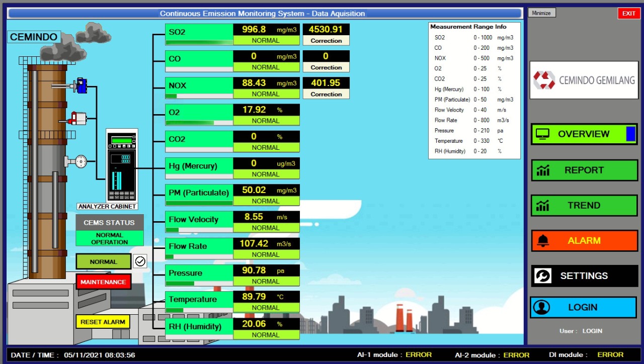This screenshot has height=364, width=644.
Task: Click the SO2 Correction value box
Action: click(326, 35)
